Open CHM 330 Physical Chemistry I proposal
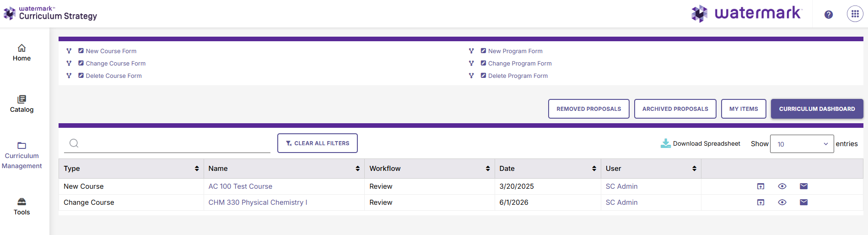Screen dimensions: 868x235 [258, 202]
